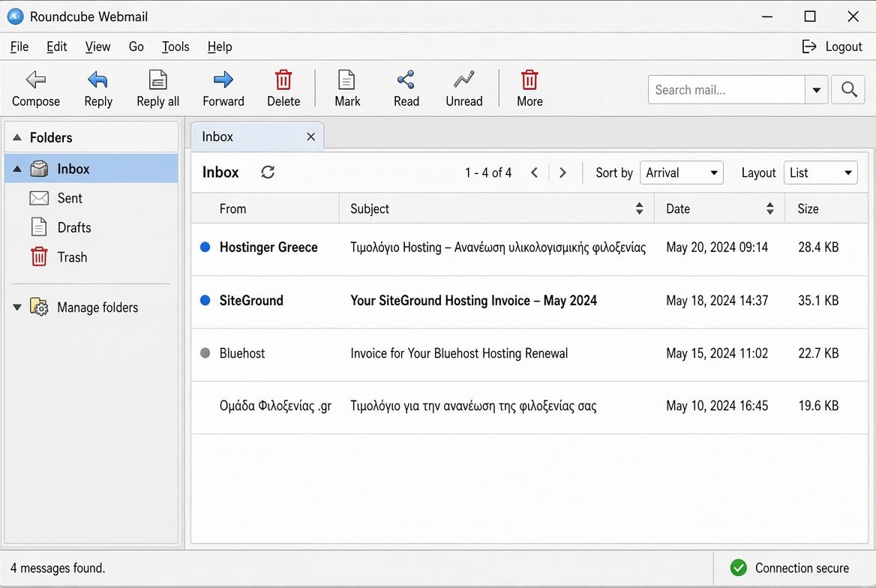Toggle gray status dot on Bluehost message
Screen dimensions: 876x588
click(205, 353)
